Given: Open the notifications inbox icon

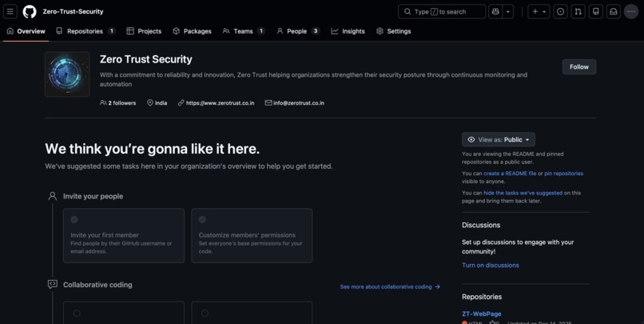Looking at the screenshot, I should click(x=613, y=11).
